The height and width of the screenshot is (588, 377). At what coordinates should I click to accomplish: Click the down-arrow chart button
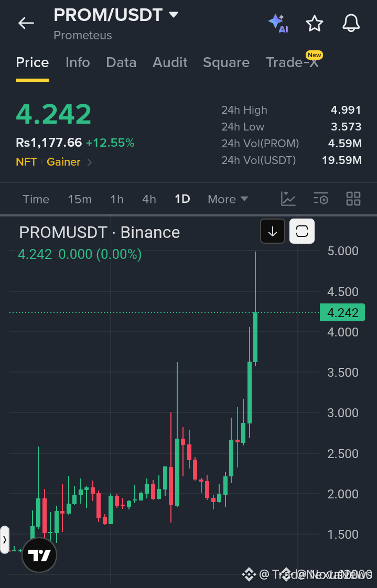273,232
